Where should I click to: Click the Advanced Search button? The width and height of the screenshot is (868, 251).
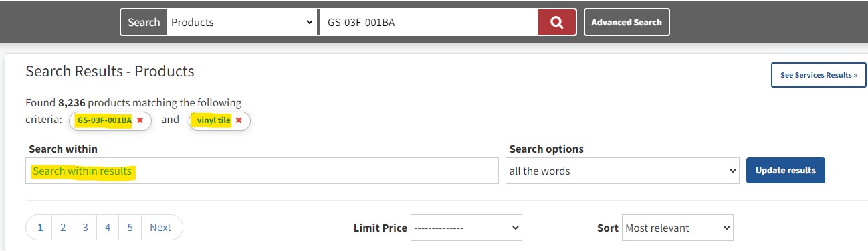click(x=627, y=22)
